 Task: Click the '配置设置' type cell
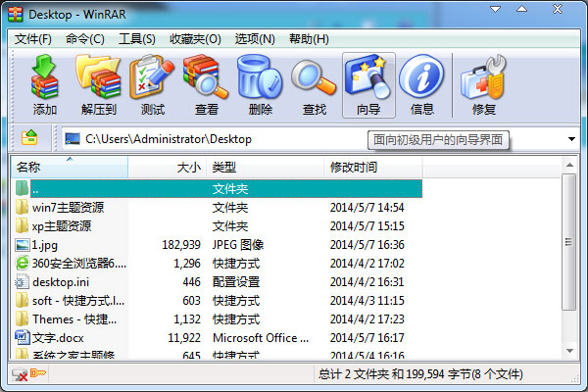click(236, 282)
